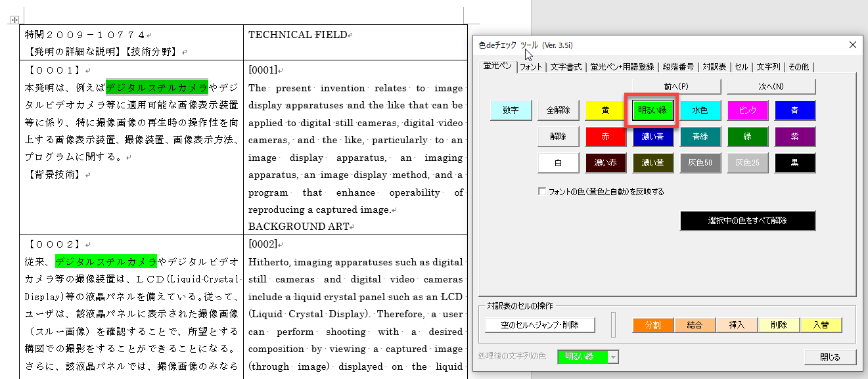This screenshot has width=868, height=379.
Task: Click 空のセルへジャンプ・削除 button
Action: [540, 325]
